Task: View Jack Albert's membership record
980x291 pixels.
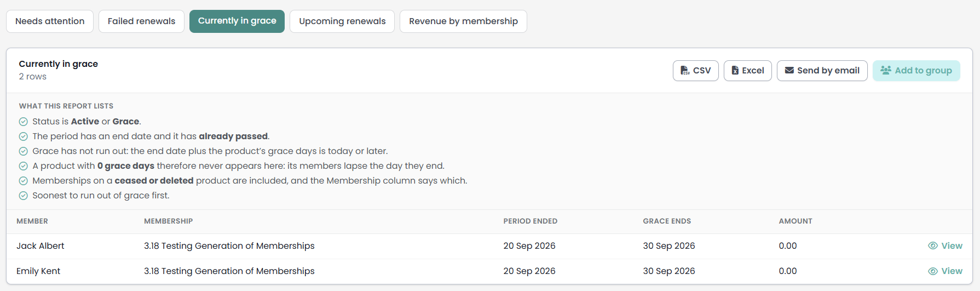Action: coord(946,246)
